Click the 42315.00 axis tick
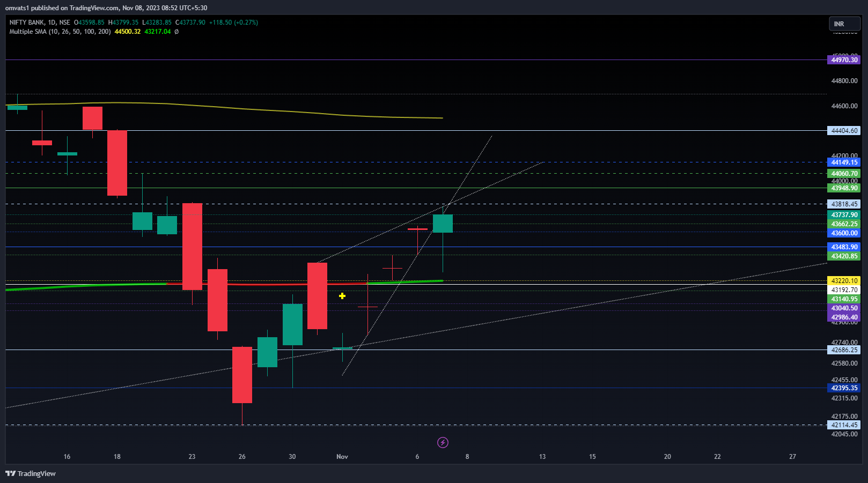Viewport: 868px width, 483px height. pyautogui.click(x=844, y=398)
